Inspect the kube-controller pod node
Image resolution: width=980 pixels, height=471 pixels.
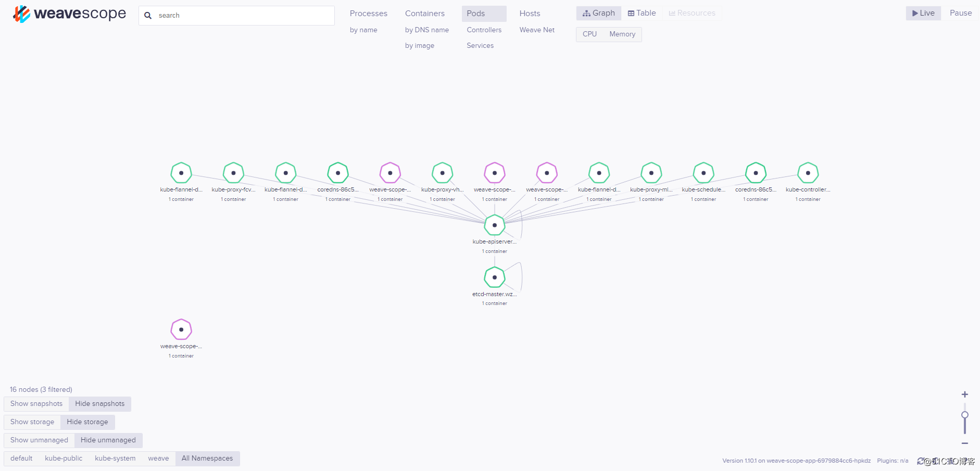coord(808,173)
